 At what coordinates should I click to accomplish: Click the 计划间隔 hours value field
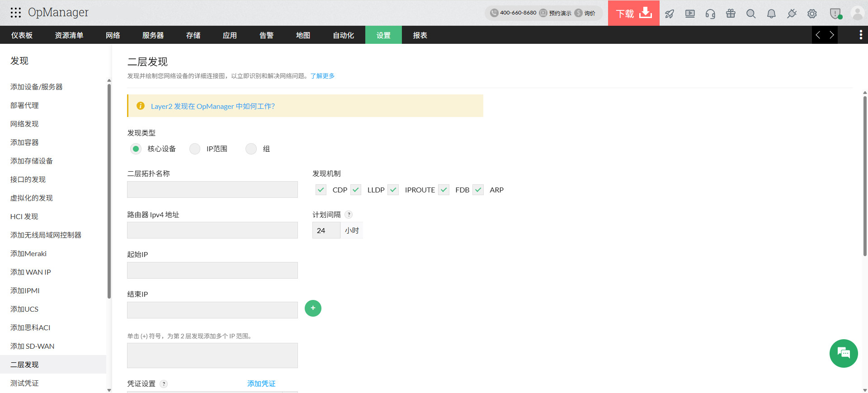click(326, 230)
